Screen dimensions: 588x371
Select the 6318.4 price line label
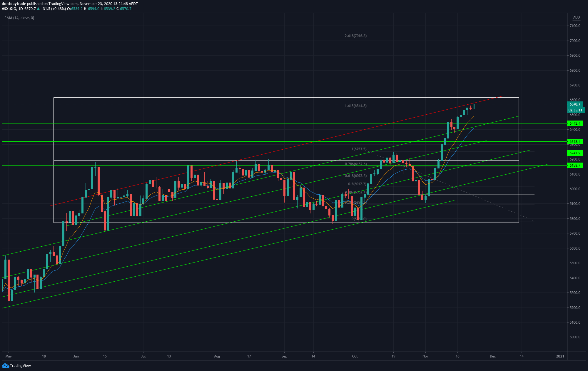tap(575, 142)
